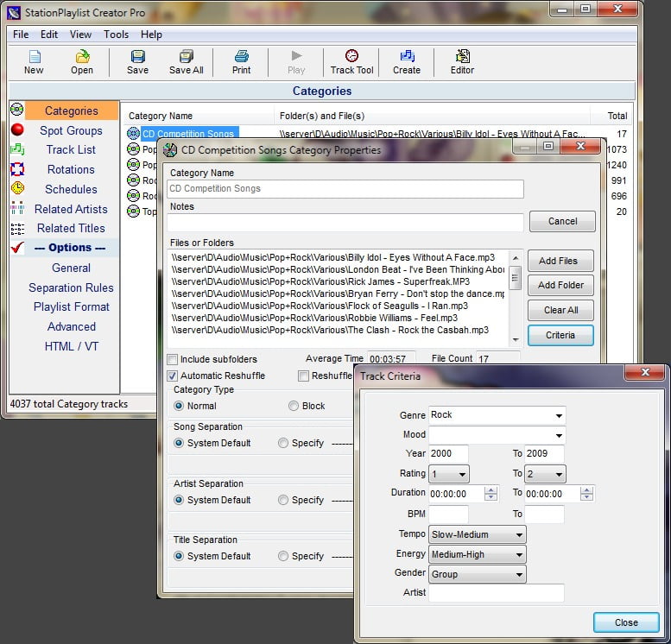Open the Rating from dropdown showing 1

click(x=449, y=474)
